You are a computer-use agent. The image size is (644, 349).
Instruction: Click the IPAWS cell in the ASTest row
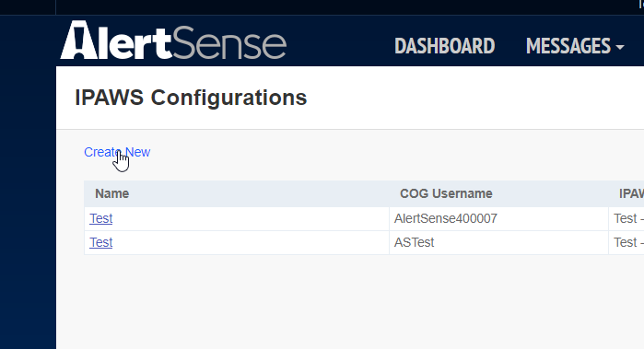point(626,243)
